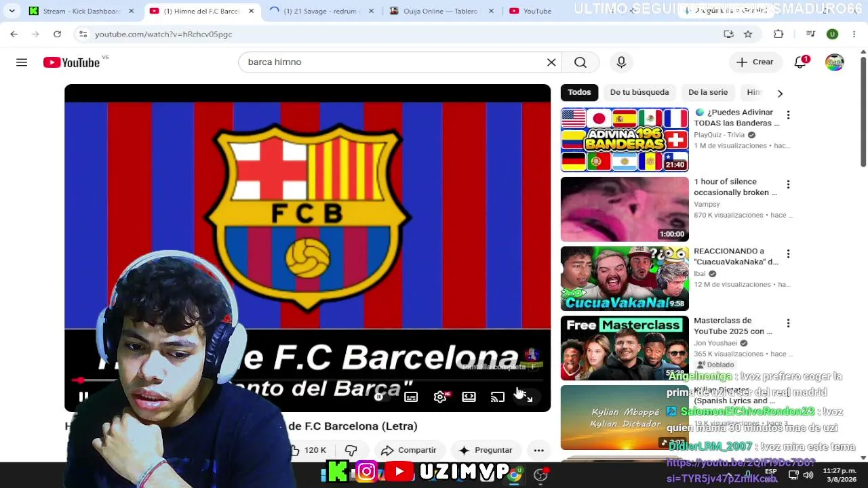Open the CuacuaVakaNaka reaction video thumbnail
Viewport: 868px width, 488px height.
point(625,279)
